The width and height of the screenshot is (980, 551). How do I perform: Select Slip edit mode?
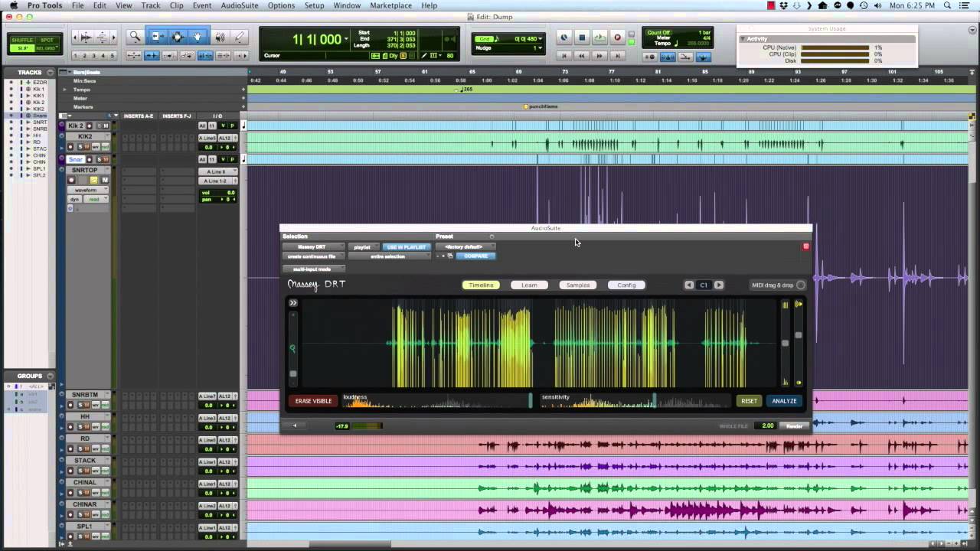(23, 48)
